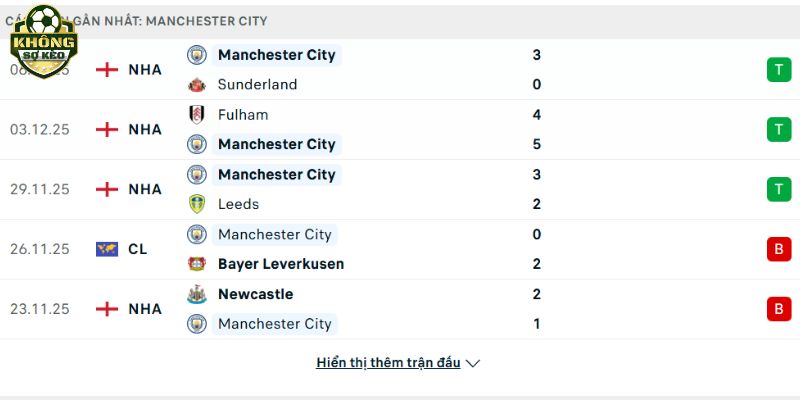Click the Champions League competition icon
This screenshot has width=800, height=400.
click(107, 249)
